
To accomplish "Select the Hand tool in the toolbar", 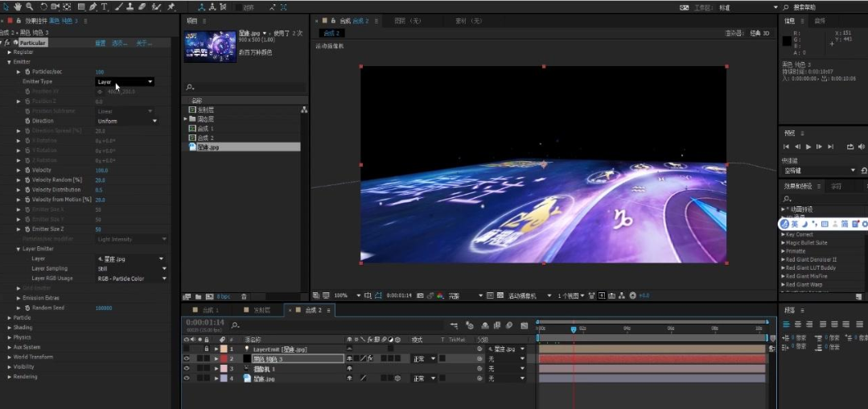I will point(19,6).
